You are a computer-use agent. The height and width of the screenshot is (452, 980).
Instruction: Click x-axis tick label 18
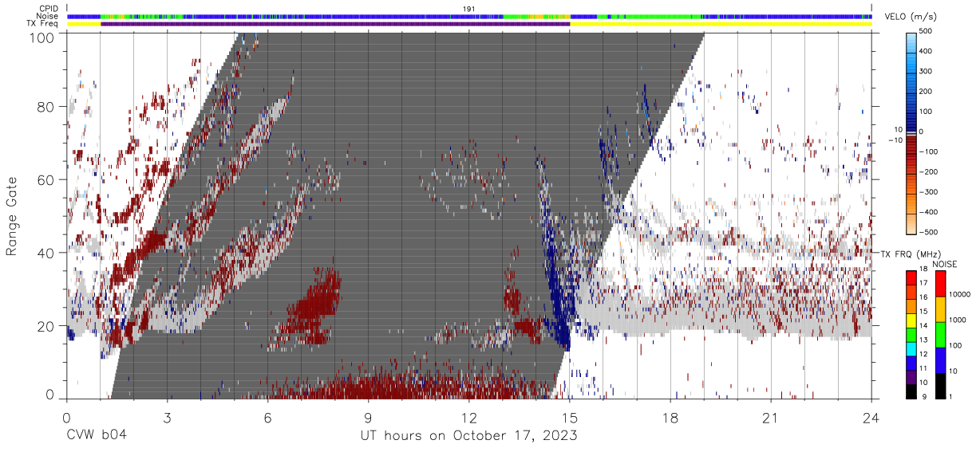coord(670,417)
